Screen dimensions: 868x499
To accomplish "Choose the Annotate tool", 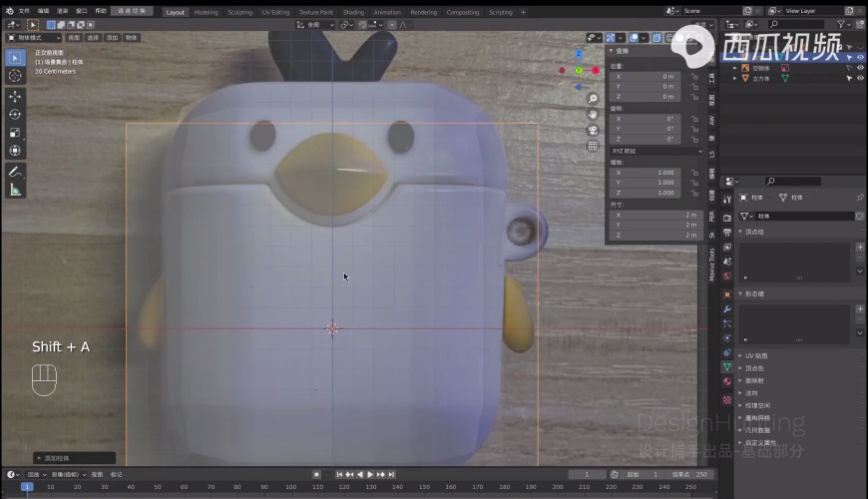I will tap(16, 172).
